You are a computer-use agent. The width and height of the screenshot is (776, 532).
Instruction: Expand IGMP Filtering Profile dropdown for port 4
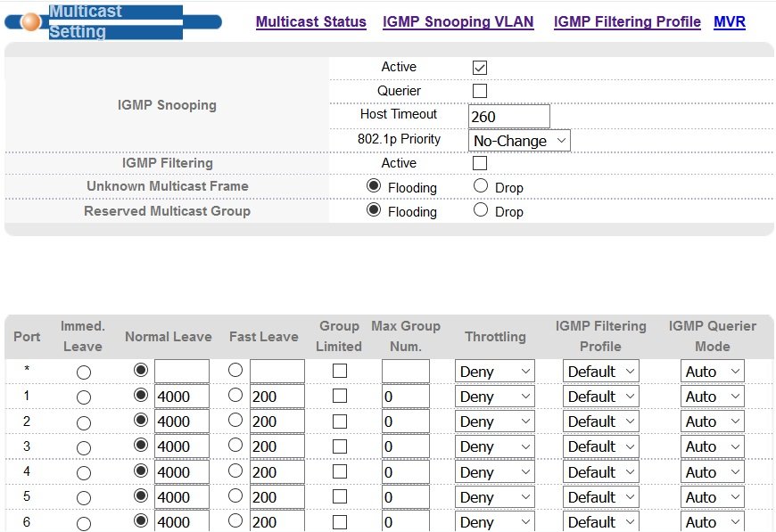[x=600, y=472]
